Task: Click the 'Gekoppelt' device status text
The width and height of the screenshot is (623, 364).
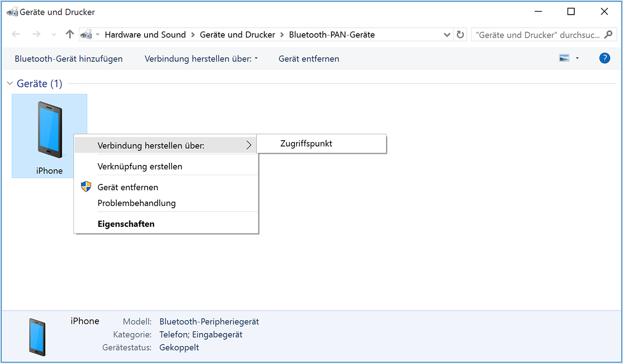Action: pos(179,347)
